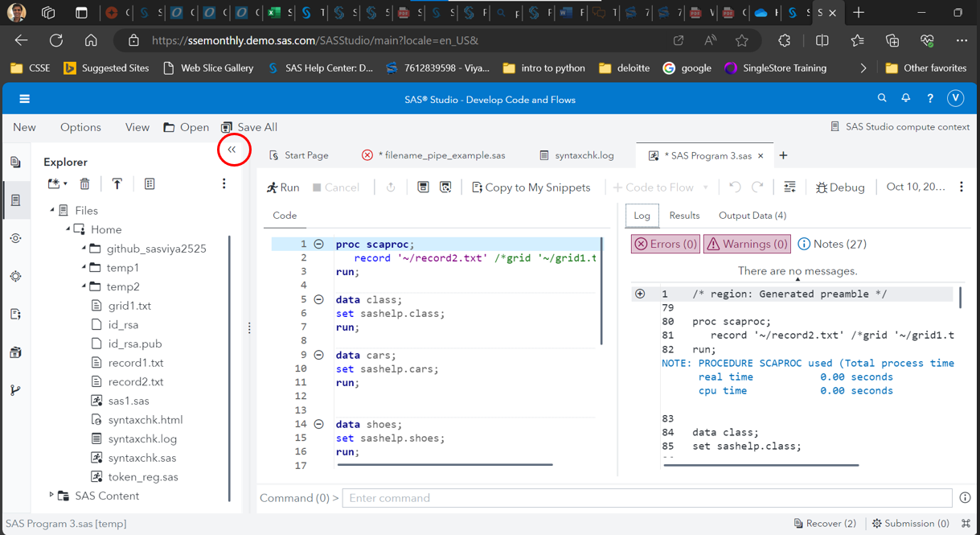Toggle the Warnings (0) filter
The height and width of the screenshot is (535, 980).
747,244
